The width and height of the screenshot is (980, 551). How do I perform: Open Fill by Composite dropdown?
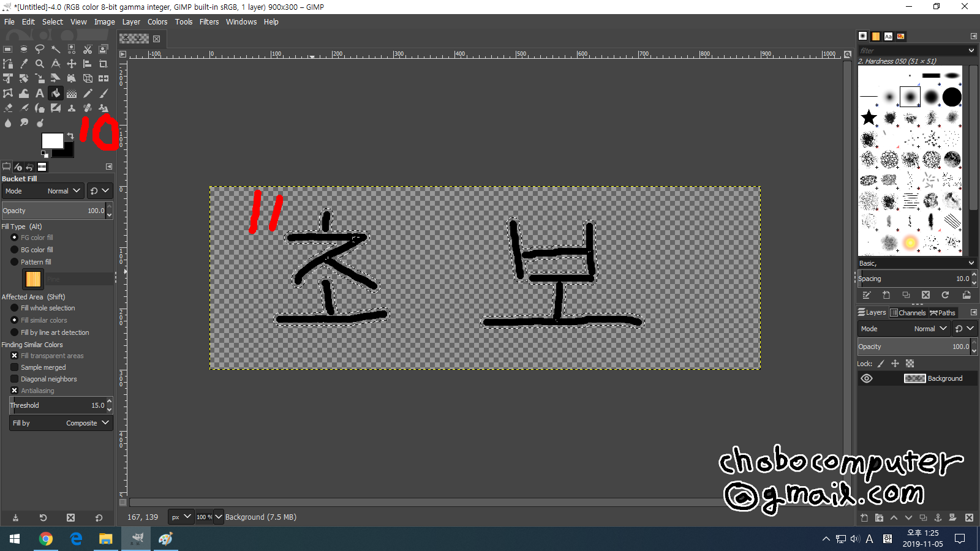pyautogui.click(x=61, y=423)
